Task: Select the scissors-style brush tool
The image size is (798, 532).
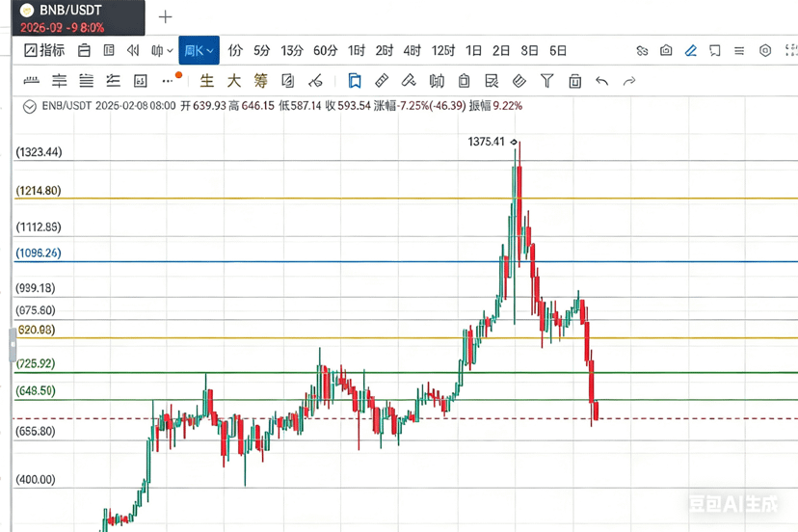Action: click(x=315, y=80)
